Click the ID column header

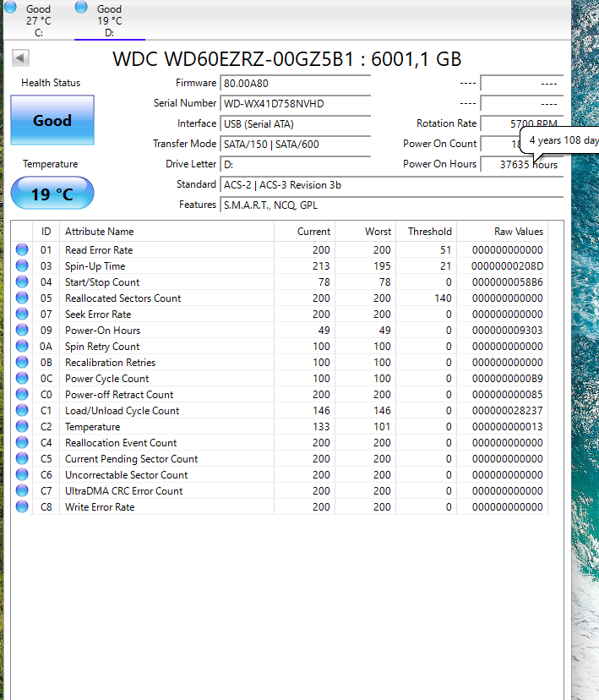coord(46,232)
